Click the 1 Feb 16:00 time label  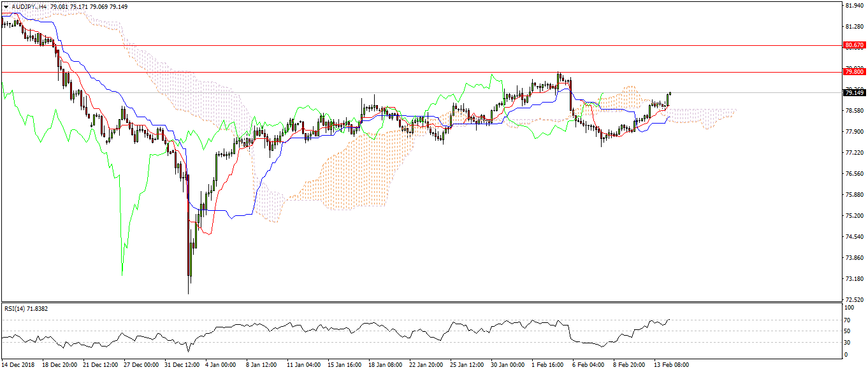point(547,366)
